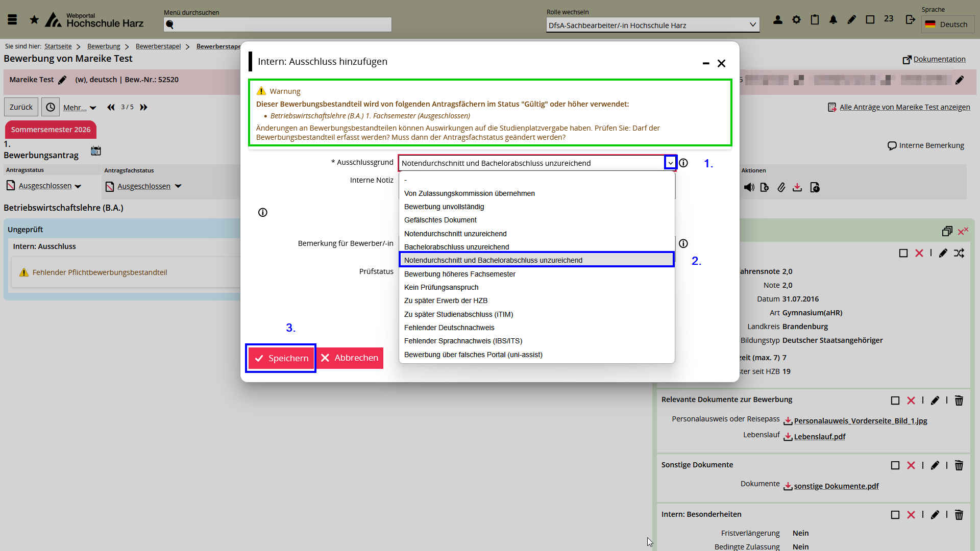This screenshot has height=551, width=980.
Task: Click the hamburger menu icon in header
Action: click(12, 20)
